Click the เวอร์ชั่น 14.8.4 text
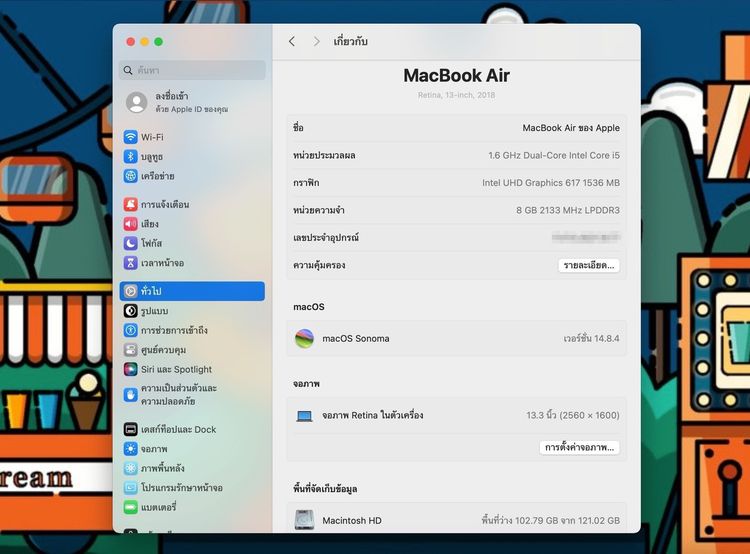Screen dimensions: 750x554 point(591,338)
